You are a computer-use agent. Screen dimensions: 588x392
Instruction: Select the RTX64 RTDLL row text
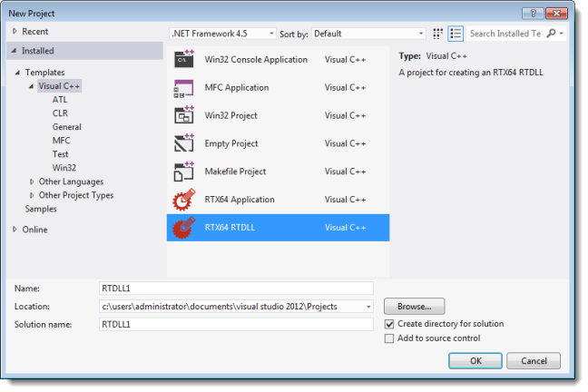coord(230,228)
